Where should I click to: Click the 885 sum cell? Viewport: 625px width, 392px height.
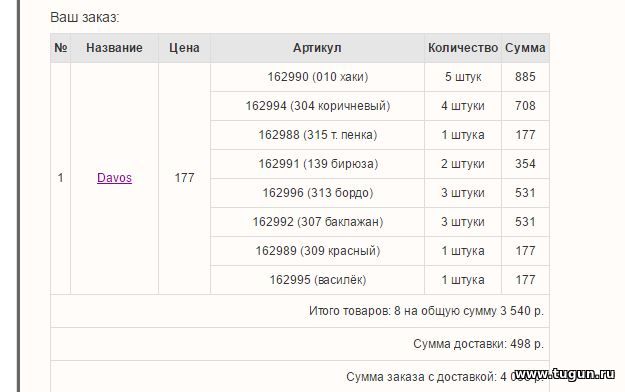click(x=525, y=77)
